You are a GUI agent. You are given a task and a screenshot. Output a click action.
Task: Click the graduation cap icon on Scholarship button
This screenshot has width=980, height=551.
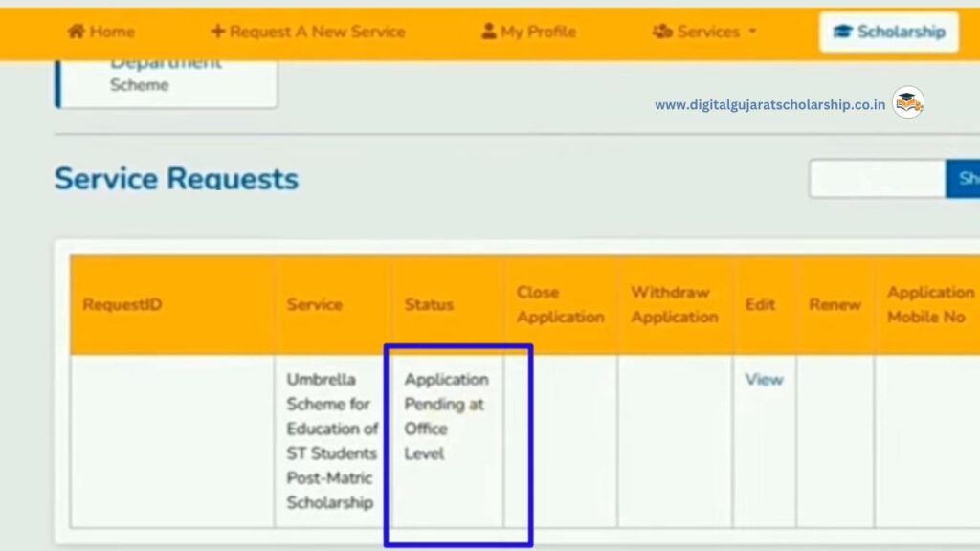[x=846, y=30]
